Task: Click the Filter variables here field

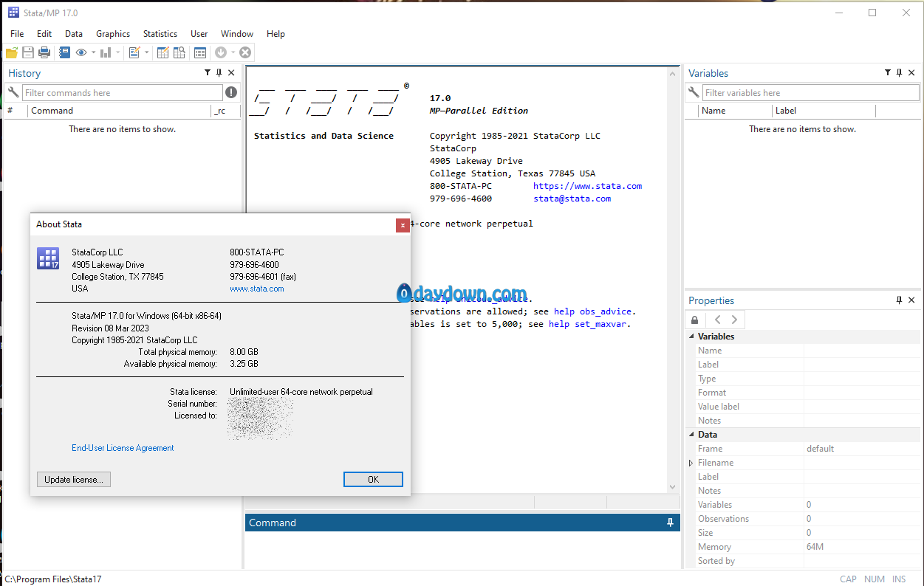Action: pos(810,93)
